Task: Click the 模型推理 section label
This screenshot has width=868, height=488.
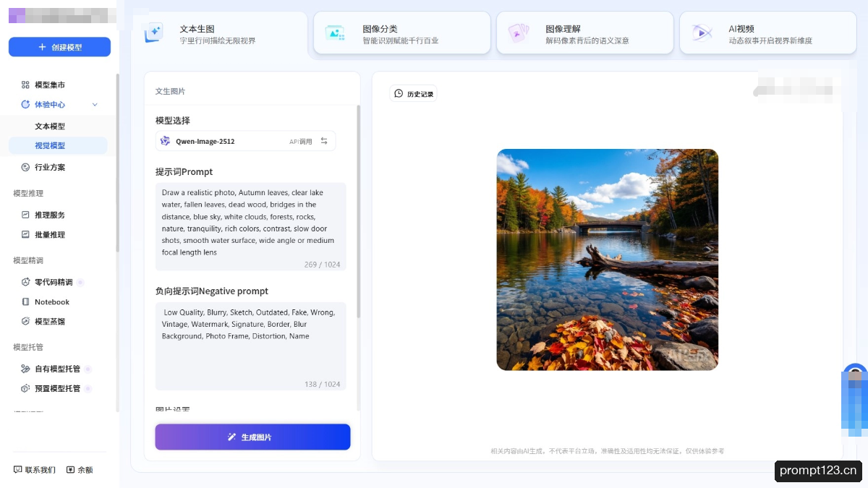Action: (x=28, y=193)
